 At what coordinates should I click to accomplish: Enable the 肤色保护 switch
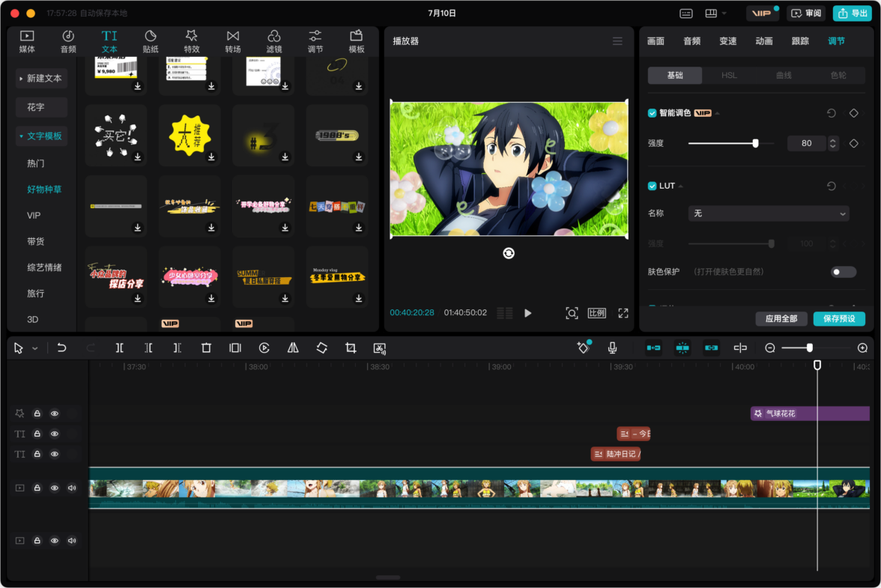[x=844, y=272]
